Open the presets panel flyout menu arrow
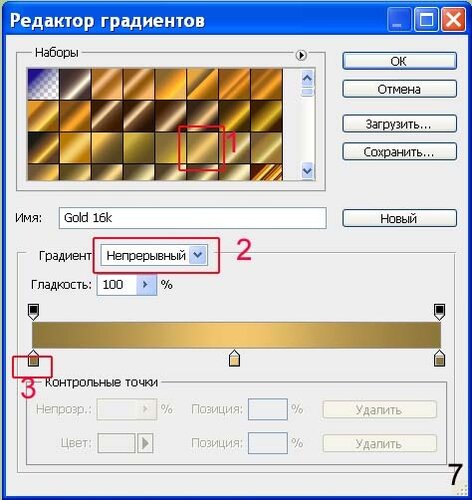The image size is (472, 500). tap(301, 55)
